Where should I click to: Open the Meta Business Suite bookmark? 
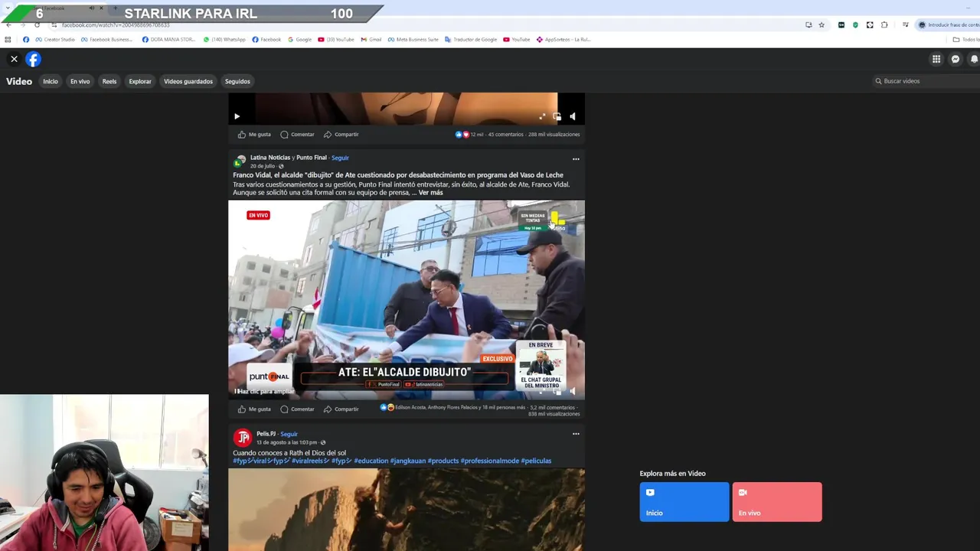[413, 40]
